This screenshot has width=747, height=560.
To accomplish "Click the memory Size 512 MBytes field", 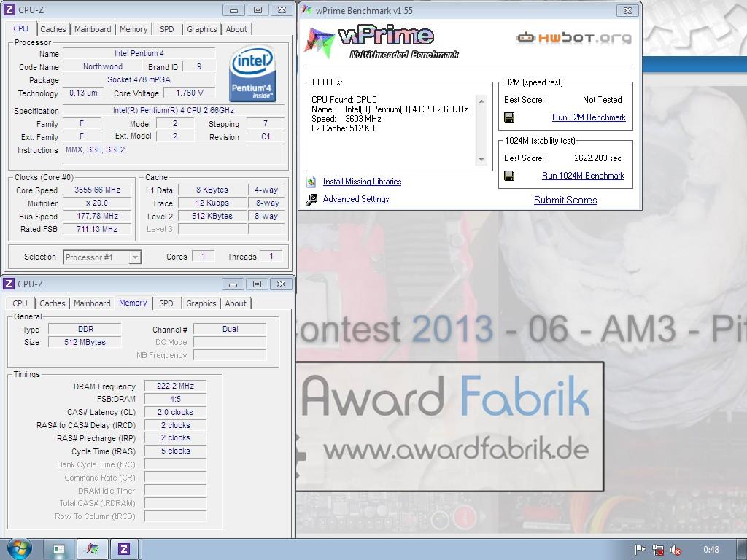I will click(x=85, y=342).
